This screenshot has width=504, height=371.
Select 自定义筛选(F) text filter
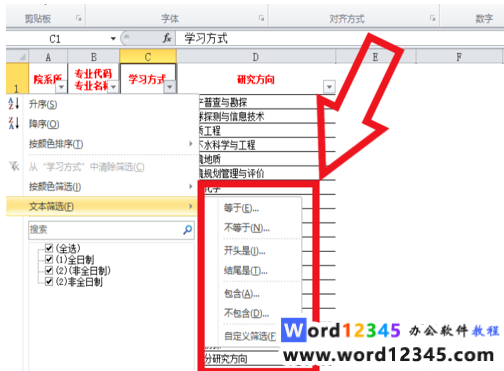pyautogui.click(x=250, y=336)
